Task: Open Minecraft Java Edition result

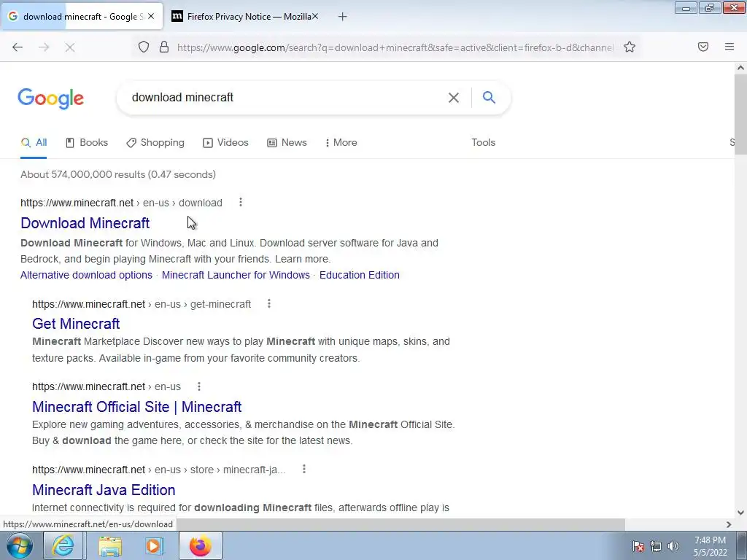Action: [x=104, y=489]
